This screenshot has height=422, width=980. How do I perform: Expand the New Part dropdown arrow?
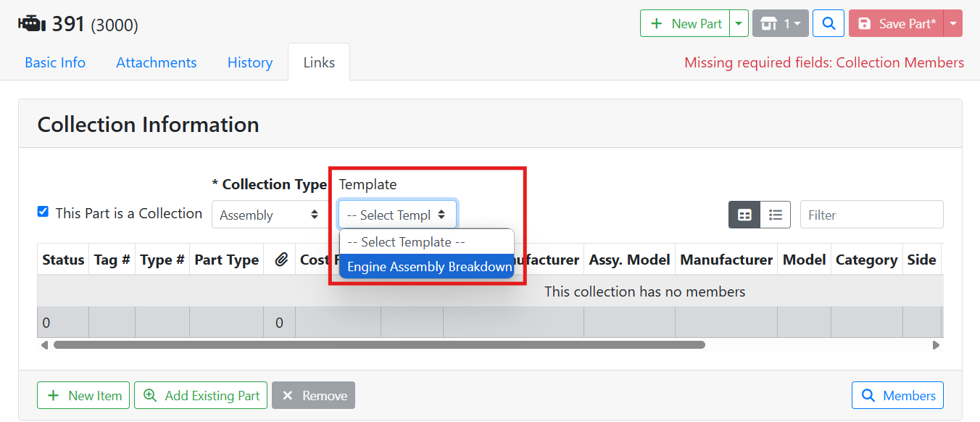[x=739, y=23]
